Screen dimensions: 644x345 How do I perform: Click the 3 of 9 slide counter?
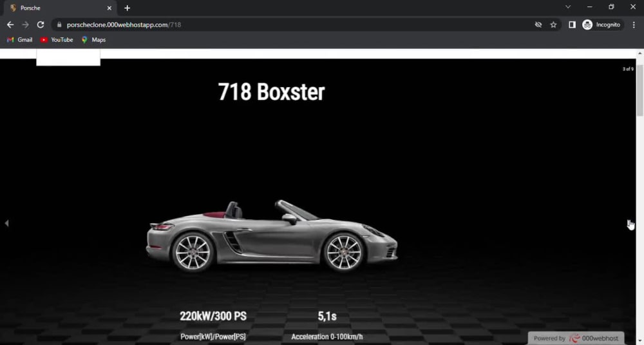628,69
